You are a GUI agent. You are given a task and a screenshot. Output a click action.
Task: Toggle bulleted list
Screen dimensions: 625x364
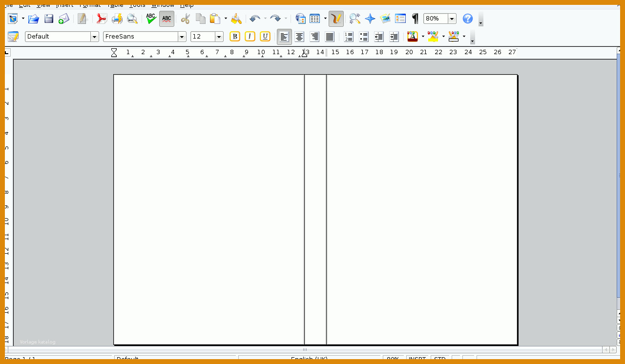click(364, 37)
